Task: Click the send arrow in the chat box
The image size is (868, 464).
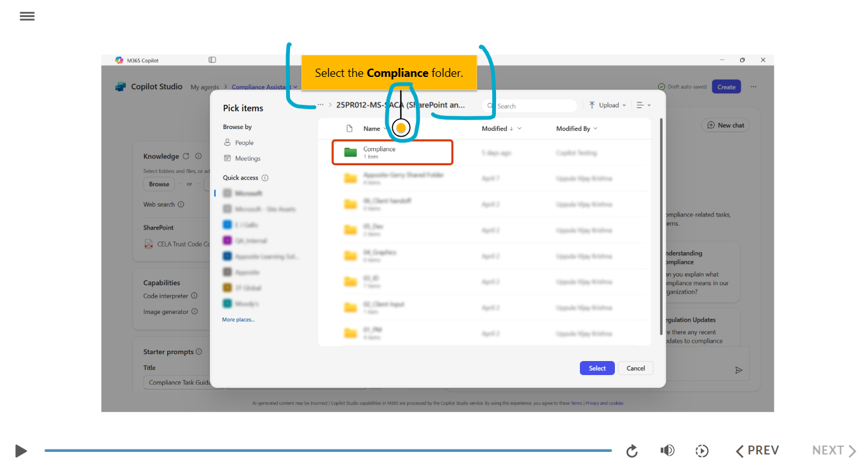Action: click(739, 370)
